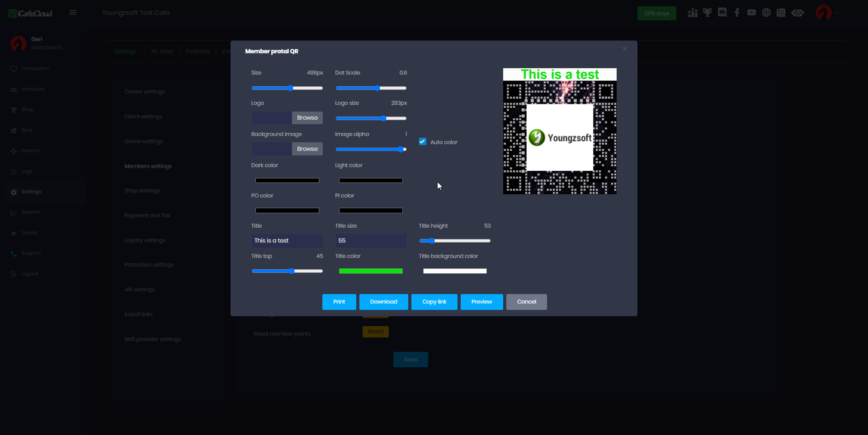The image size is (868, 435).
Task: Open the YouTube icon in the header
Action: [x=751, y=13]
